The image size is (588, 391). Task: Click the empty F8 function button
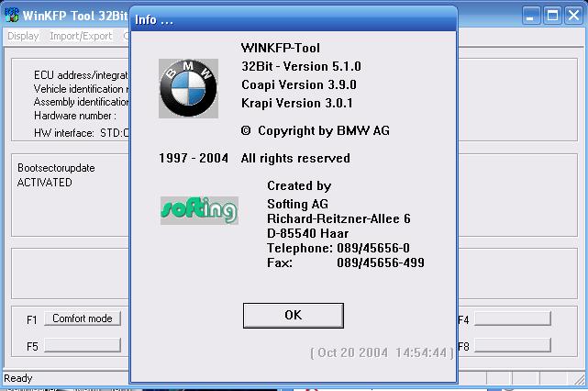(x=512, y=345)
